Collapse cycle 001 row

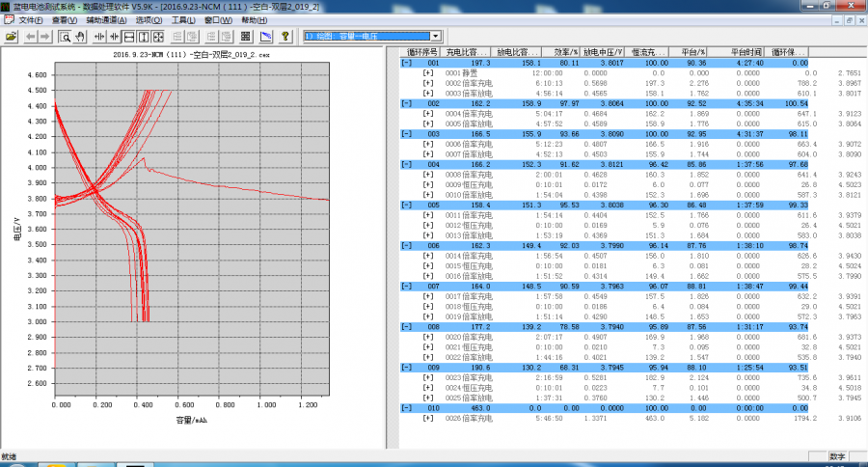point(407,63)
